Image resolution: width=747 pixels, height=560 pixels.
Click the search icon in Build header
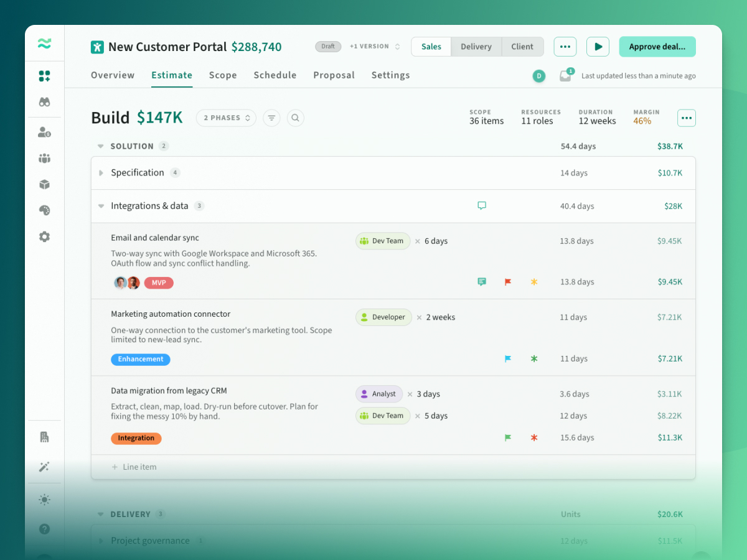pyautogui.click(x=296, y=118)
